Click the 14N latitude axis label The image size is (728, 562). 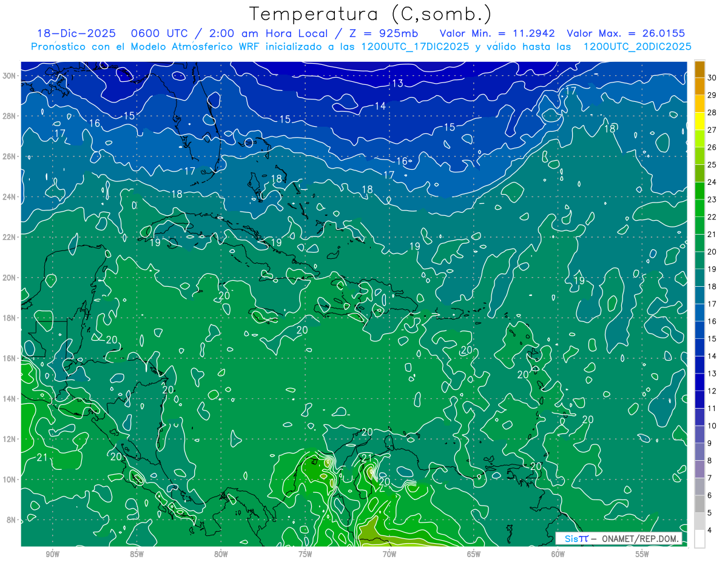tap(9, 399)
